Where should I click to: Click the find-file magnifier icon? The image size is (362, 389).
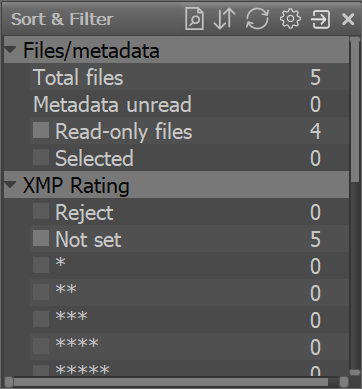(x=194, y=19)
